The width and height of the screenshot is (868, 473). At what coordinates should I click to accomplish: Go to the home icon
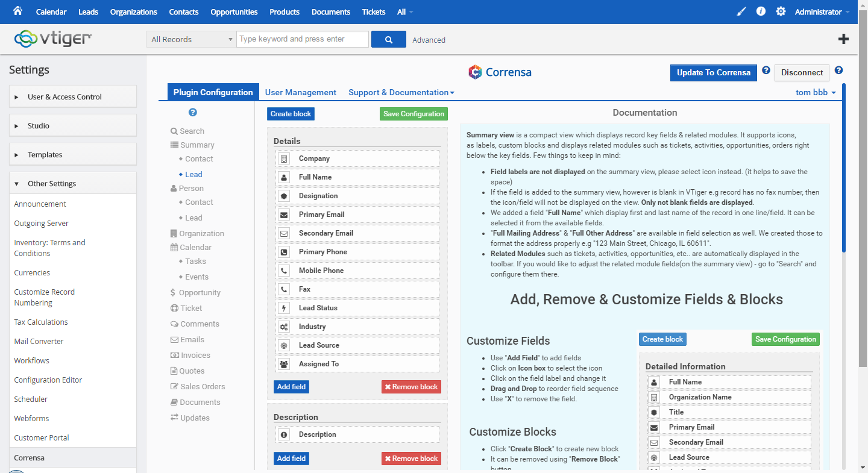(17, 11)
